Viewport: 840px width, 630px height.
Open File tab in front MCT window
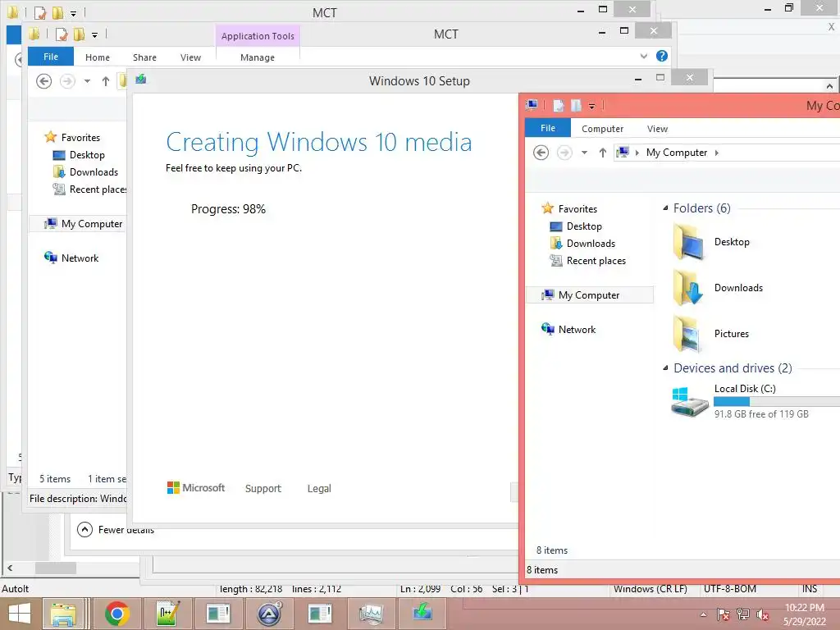tap(50, 57)
